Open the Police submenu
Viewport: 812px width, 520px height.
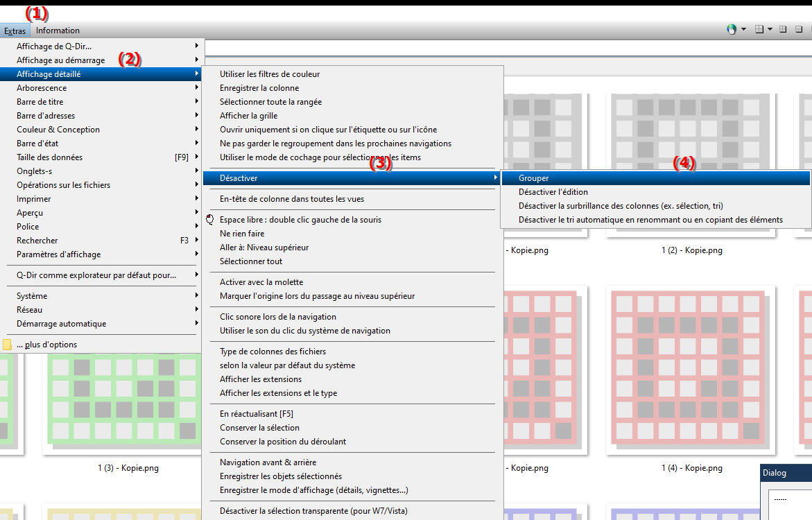pos(101,227)
